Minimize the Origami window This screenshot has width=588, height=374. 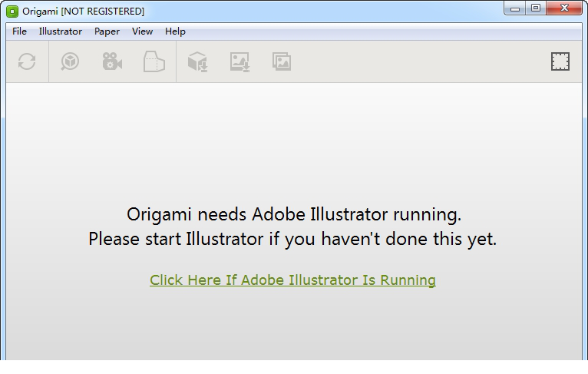(x=515, y=8)
